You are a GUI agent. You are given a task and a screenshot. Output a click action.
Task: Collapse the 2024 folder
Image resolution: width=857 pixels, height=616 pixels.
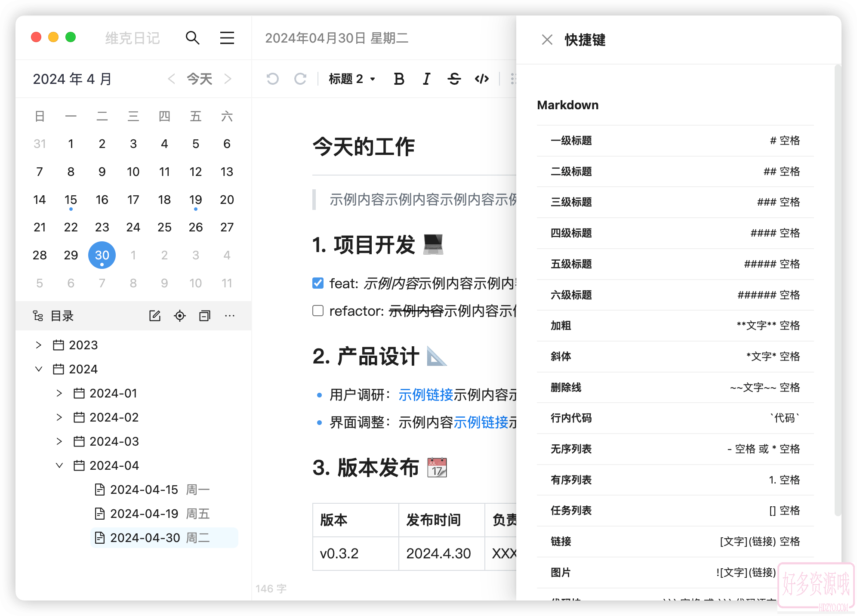point(39,369)
